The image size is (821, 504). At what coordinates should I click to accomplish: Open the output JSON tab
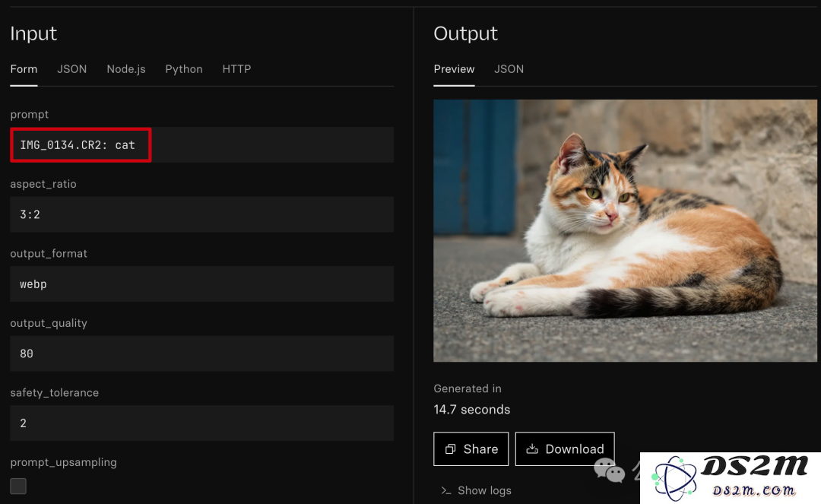click(509, 69)
